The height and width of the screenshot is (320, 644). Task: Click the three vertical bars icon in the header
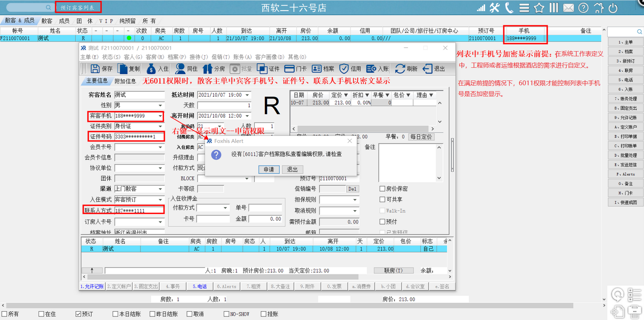coord(554,8)
